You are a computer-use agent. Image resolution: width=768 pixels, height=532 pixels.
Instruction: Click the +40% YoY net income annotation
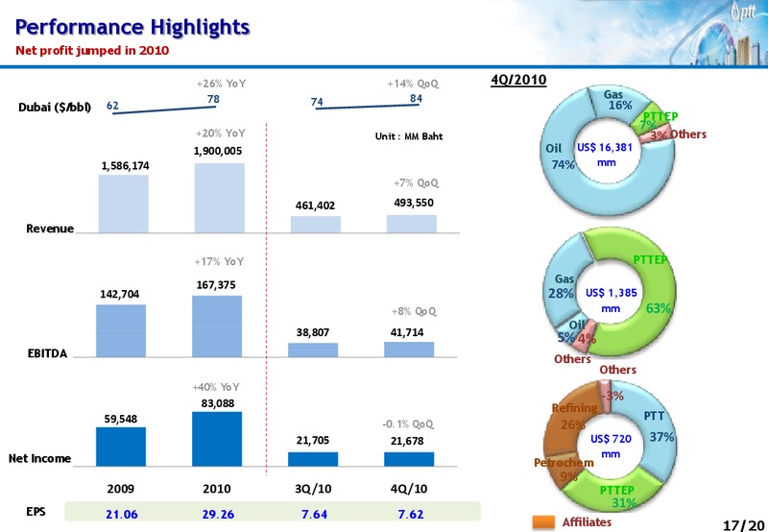tap(216, 387)
